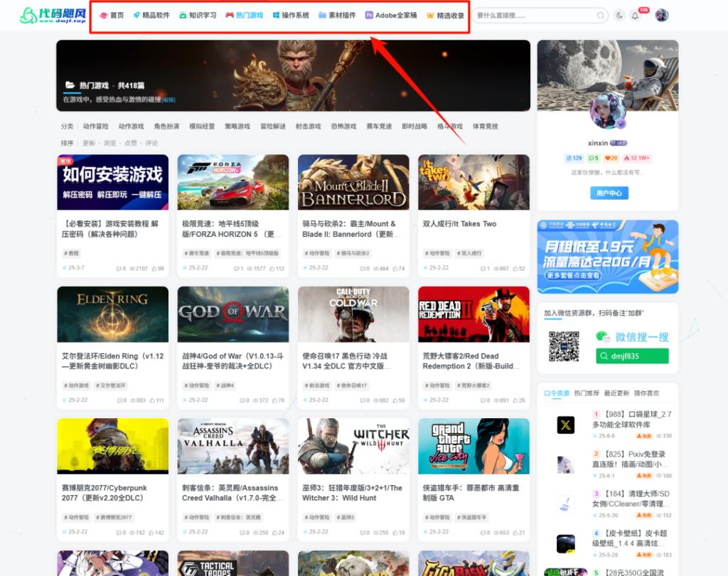Open post title 艾尔登法环/Elden Ring
Viewport: 728px width, 576px height.
coord(113,361)
